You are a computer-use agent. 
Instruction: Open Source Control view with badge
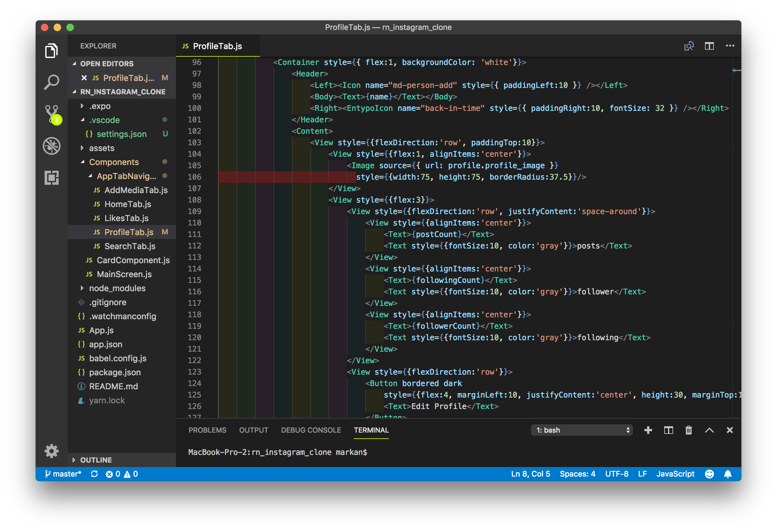(52, 114)
